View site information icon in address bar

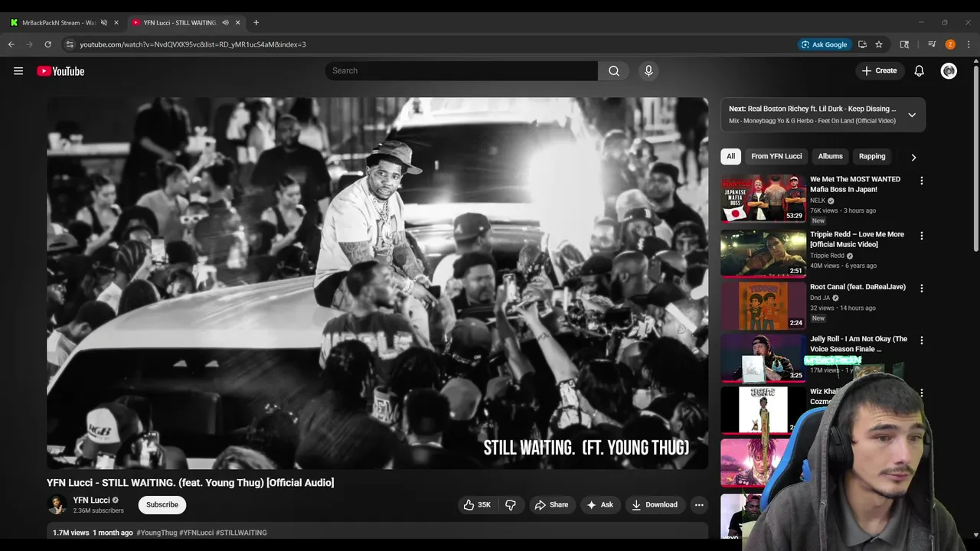coord(69,44)
